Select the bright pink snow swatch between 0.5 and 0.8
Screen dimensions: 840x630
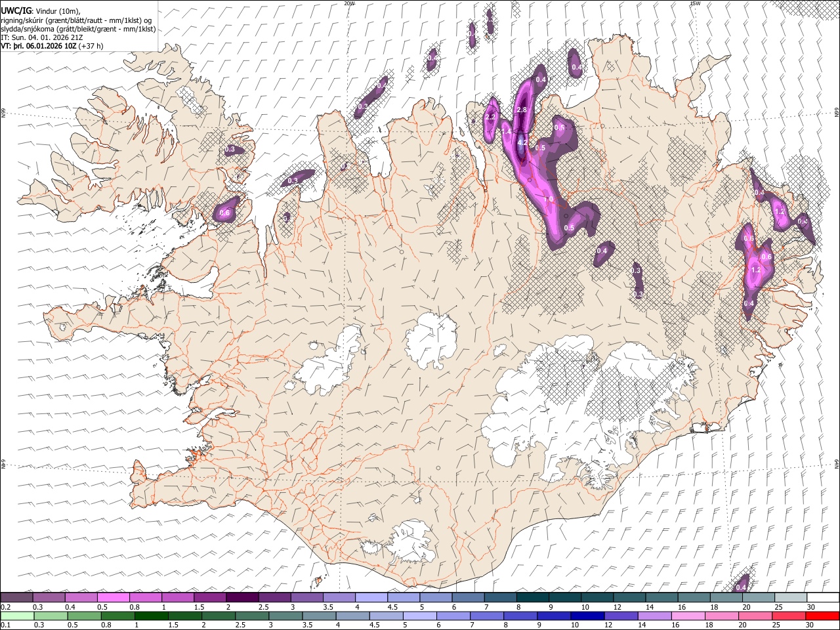tap(114, 598)
